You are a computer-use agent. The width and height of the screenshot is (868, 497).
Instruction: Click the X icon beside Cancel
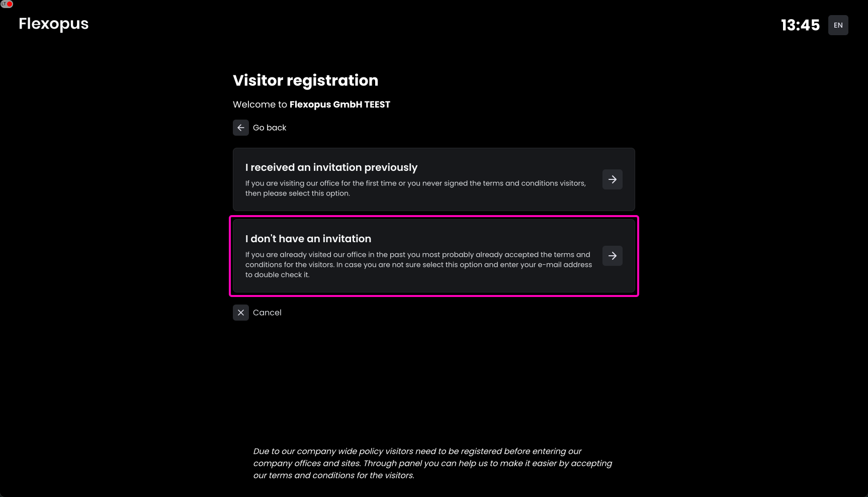point(241,313)
